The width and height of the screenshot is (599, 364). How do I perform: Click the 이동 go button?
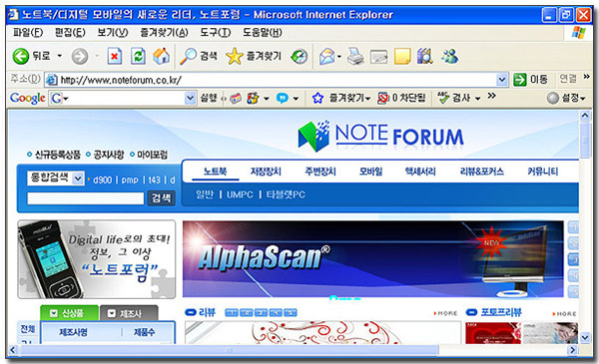(531, 80)
